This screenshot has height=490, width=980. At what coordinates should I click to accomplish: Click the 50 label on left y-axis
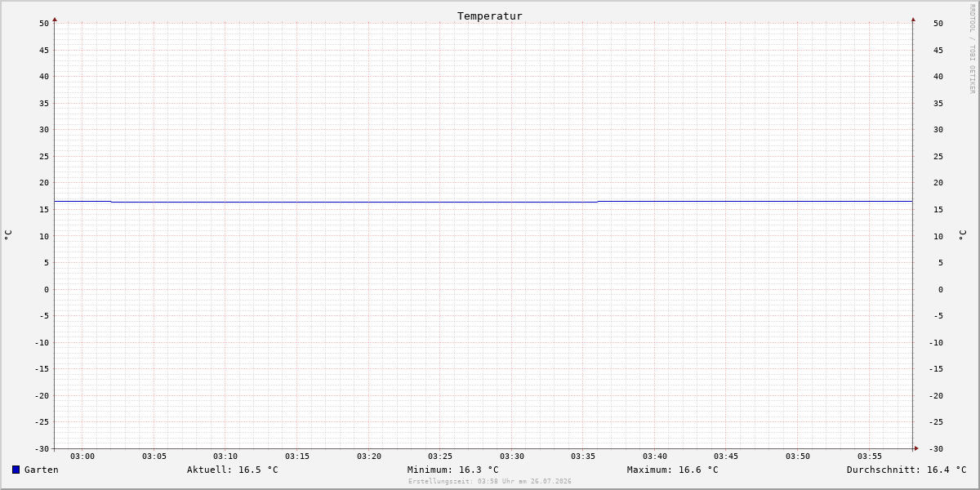44,23
